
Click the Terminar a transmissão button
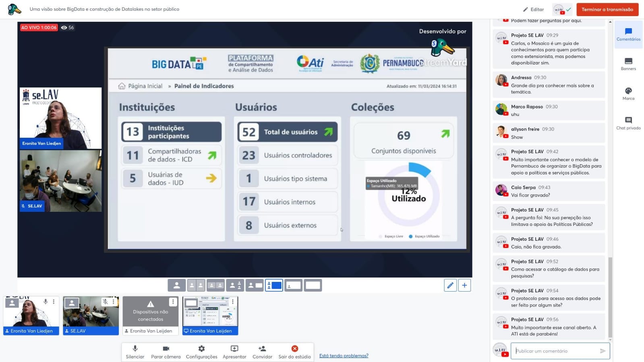(x=607, y=9)
